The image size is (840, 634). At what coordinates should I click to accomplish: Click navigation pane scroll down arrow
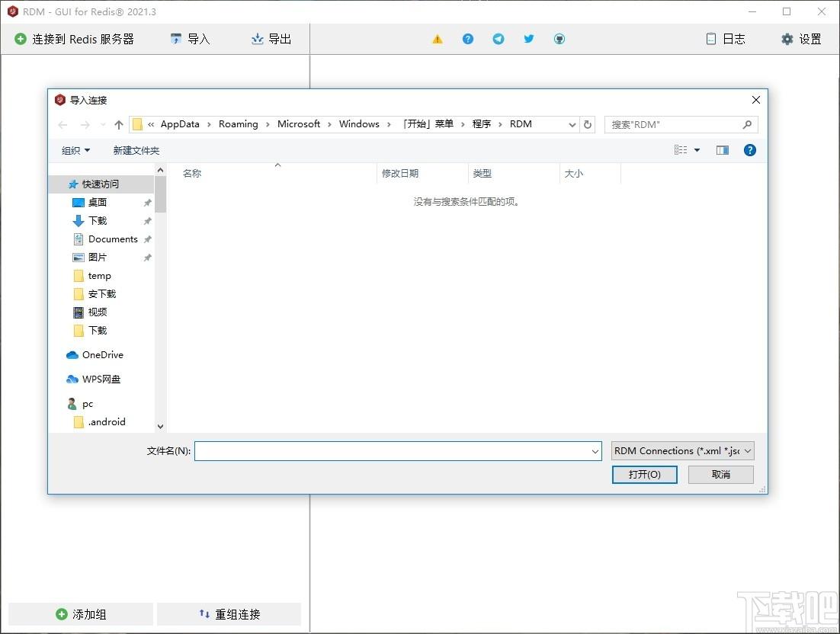click(x=161, y=427)
